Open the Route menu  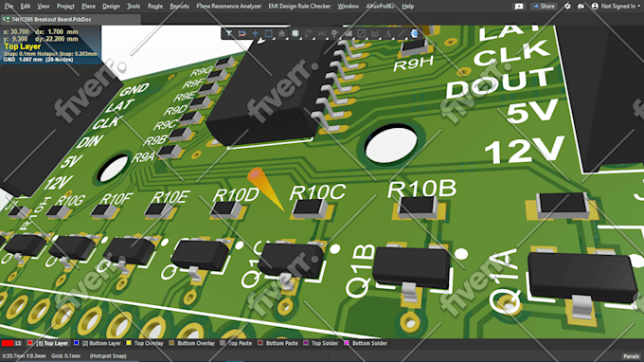[x=154, y=7]
